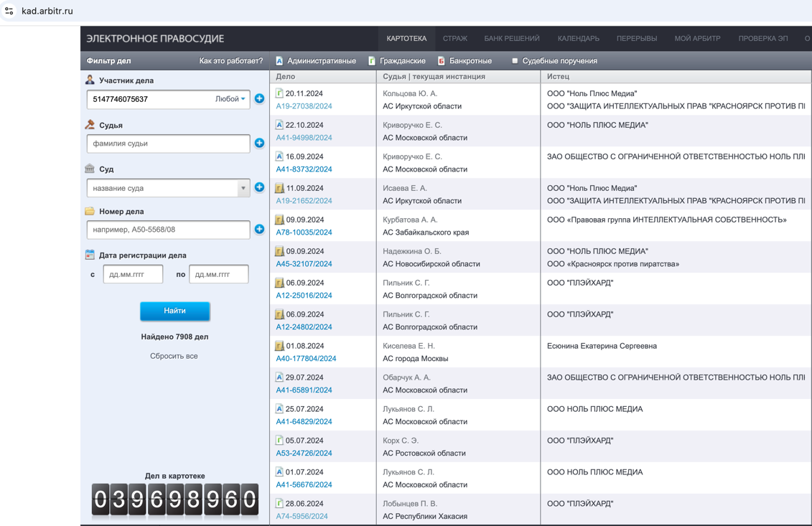
Task: Click the end date 'по' field
Action: [x=218, y=274]
